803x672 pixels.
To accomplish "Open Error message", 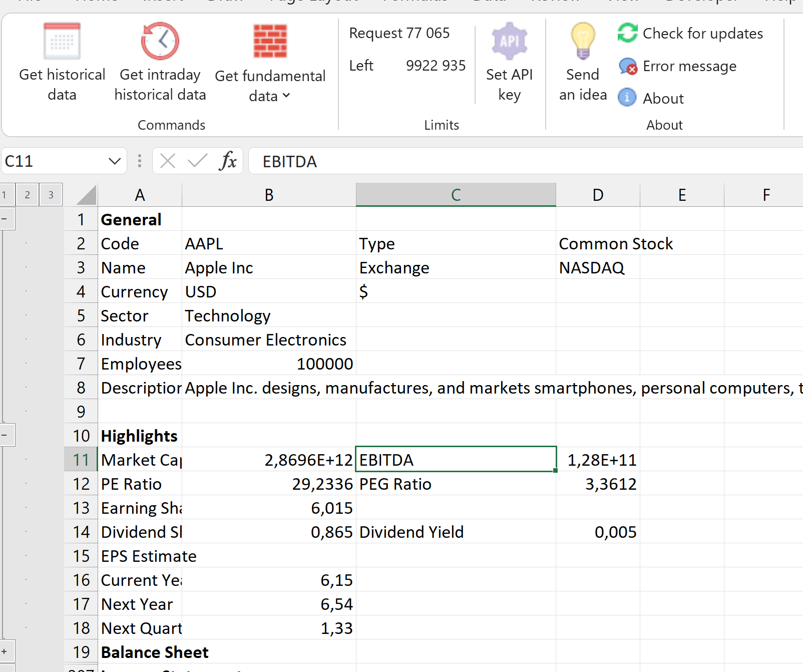I will tap(677, 66).
